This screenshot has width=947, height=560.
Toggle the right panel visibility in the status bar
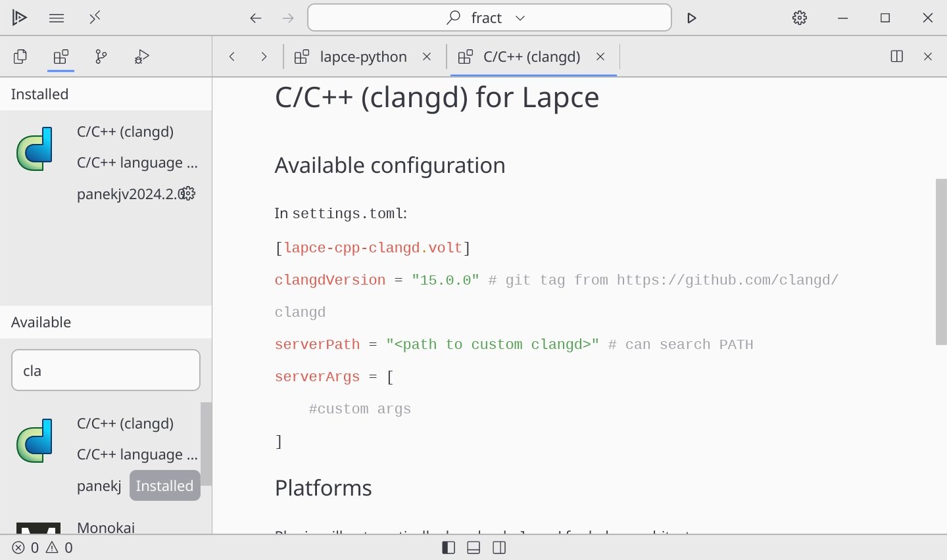[x=499, y=548]
